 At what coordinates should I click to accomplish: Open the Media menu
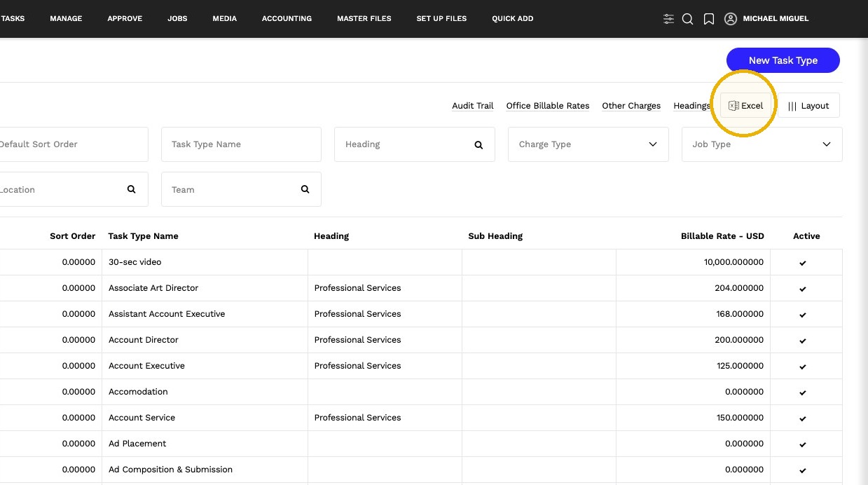point(224,19)
